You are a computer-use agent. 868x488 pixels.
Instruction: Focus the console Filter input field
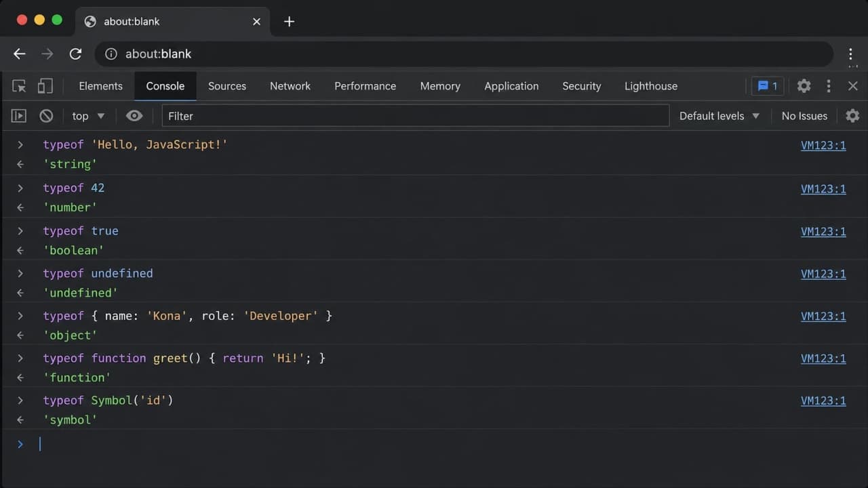pos(415,116)
